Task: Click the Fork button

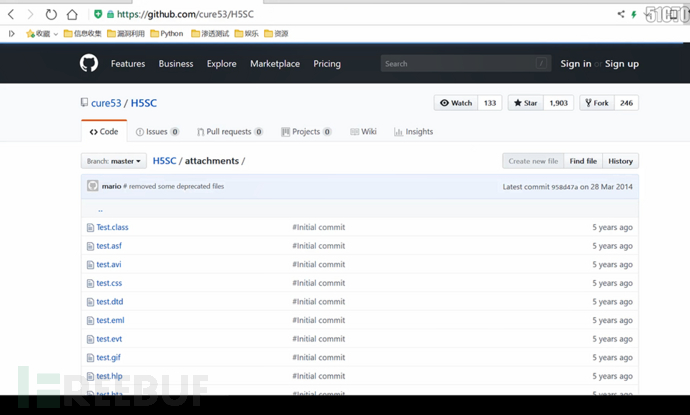Action: [595, 103]
